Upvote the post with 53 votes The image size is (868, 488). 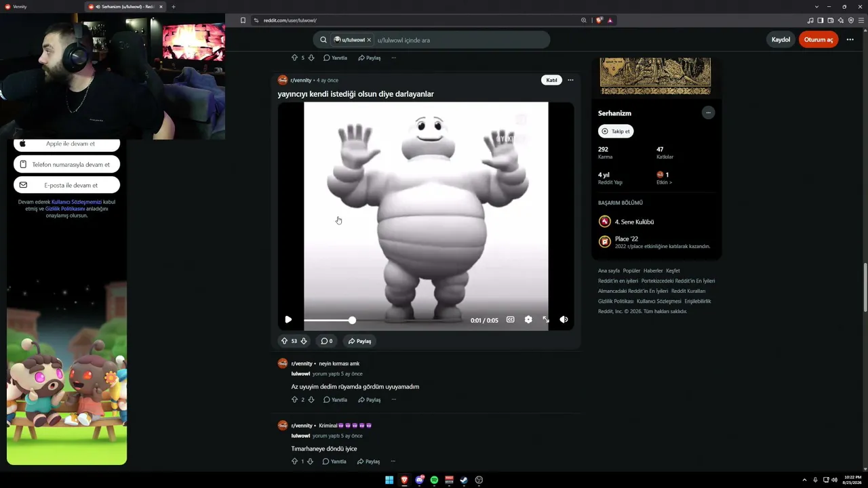(284, 341)
